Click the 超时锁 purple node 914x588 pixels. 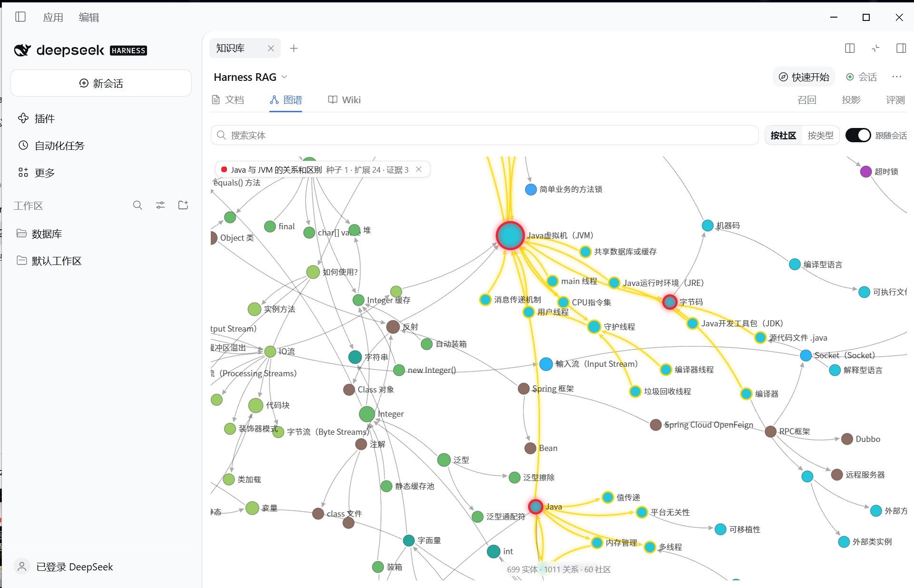click(x=866, y=172)
